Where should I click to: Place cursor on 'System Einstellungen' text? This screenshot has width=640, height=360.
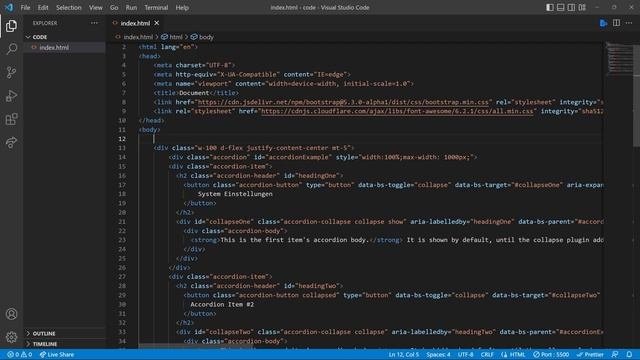pos(235,194)
